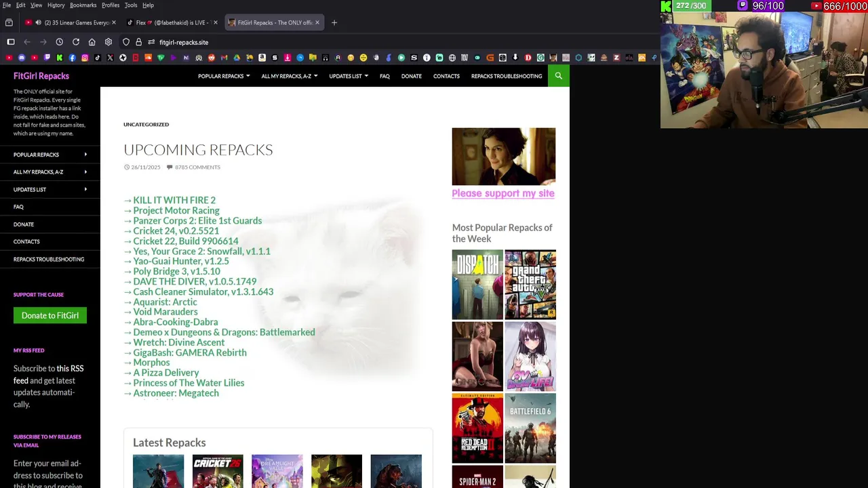This screenshot has width=868, height=488.
Task: Open the Grand Theft Auto V thumbnail
Action: point(530,285)
